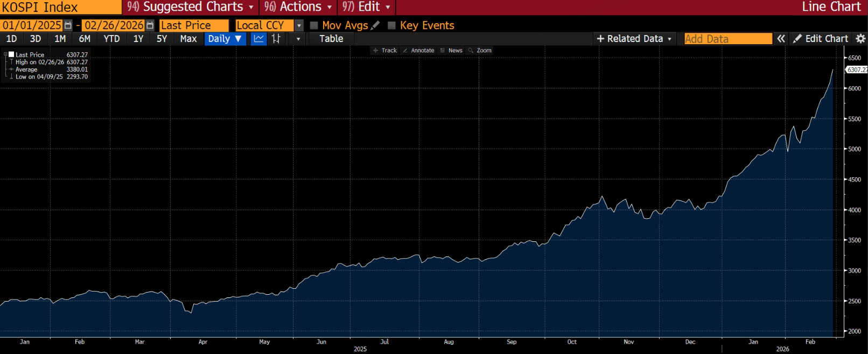Open the Related Data dropdown
868x354 pixels.
click(634, 39)
